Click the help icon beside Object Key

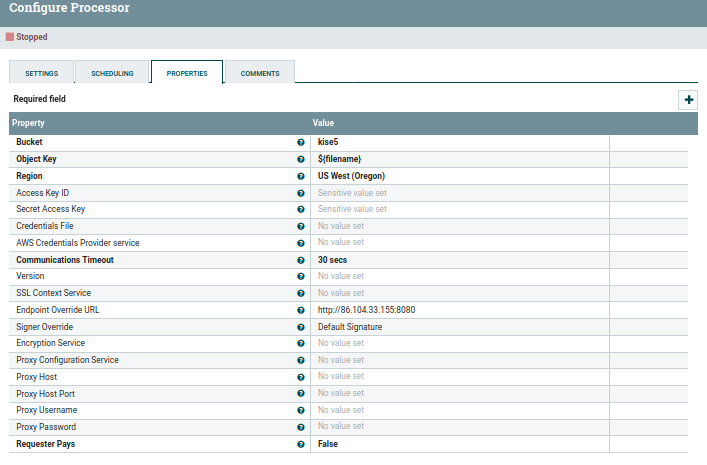tap(301, 160)
